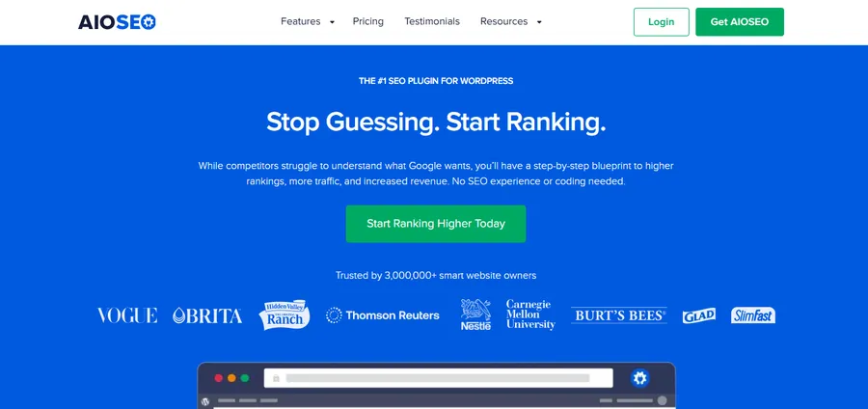Expand the Resources dropdown arrow
The width and height of the screenshot is (868, 409).
click(539, 22)
